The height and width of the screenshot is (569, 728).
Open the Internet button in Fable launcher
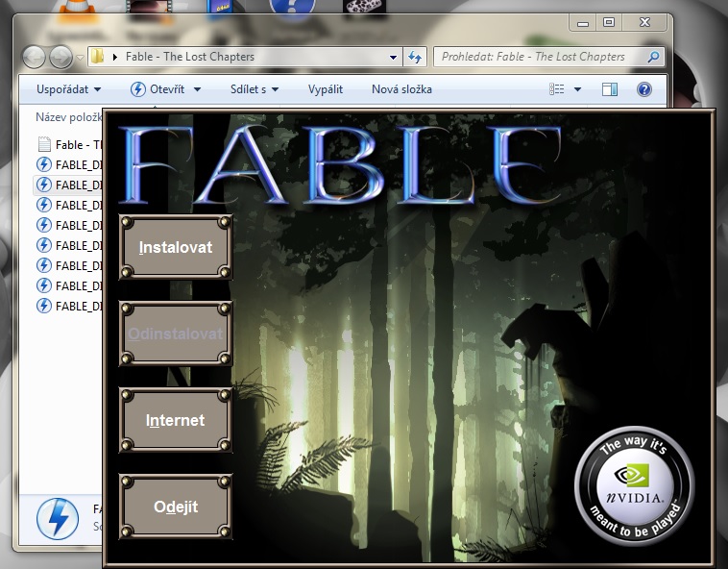click(176, 420)
